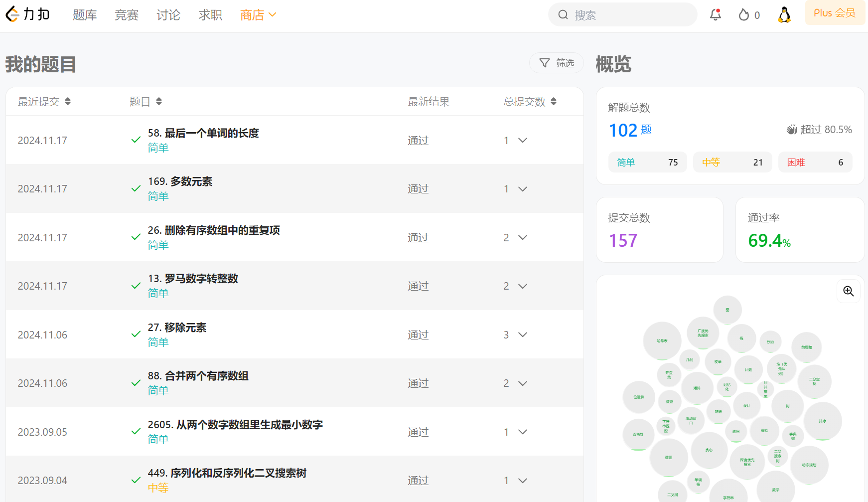Click green checkmark for 169. 多数元素
Viewport: 868px width, 502px height.
click(136, 188)
